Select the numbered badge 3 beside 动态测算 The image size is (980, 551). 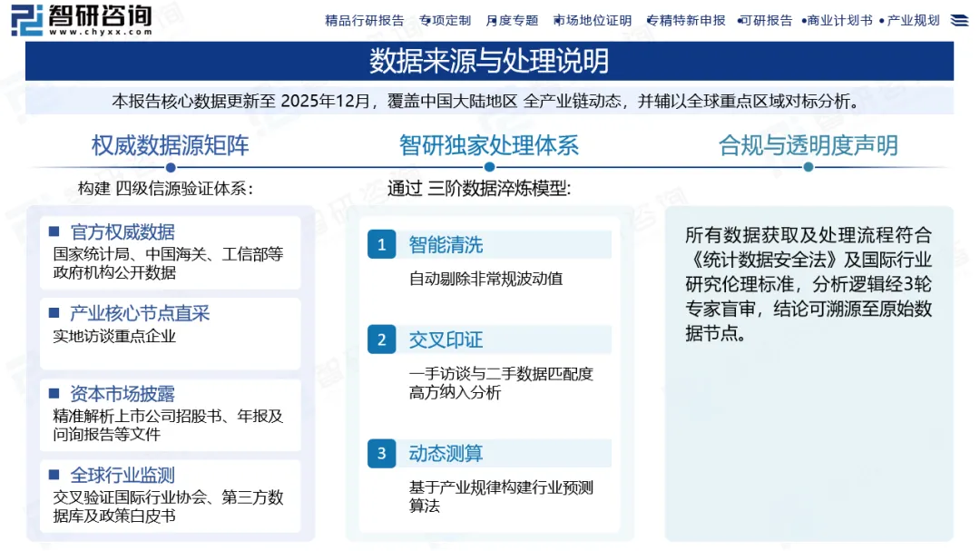pyautogui.click(x=381, y=453)
